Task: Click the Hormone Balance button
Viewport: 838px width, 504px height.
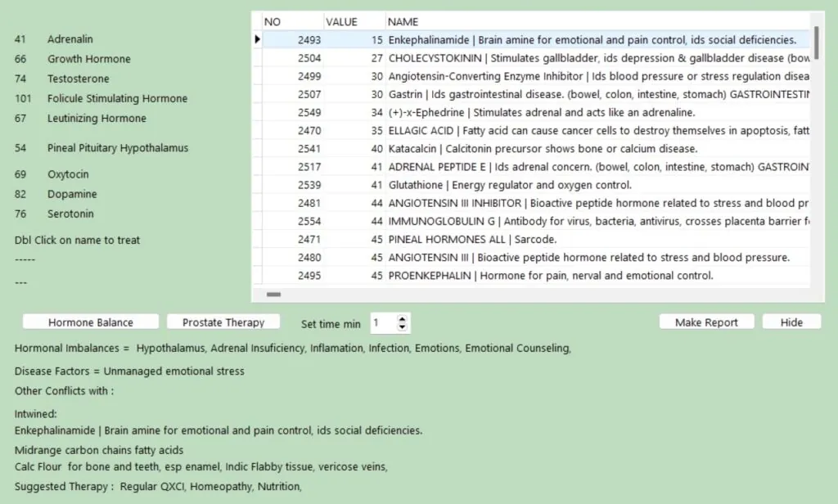Action: click(90, 322)
